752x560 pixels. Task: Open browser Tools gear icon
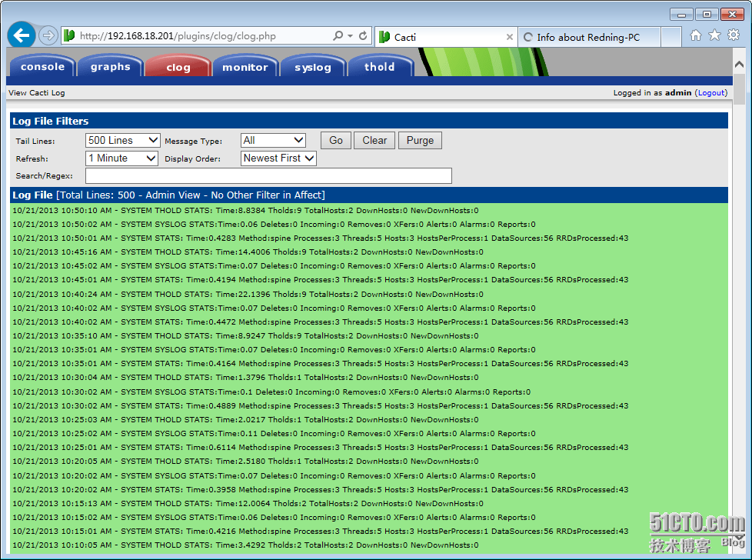click(x=734, y=35)
